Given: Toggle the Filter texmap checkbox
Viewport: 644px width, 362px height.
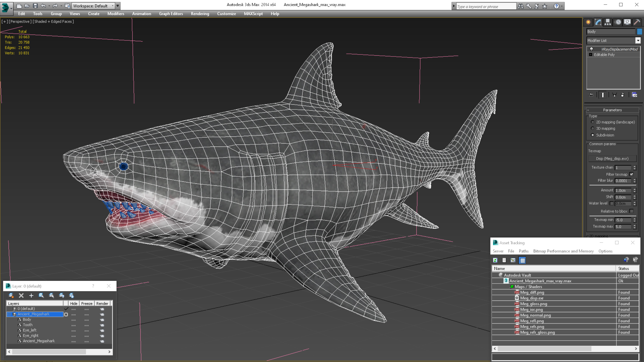Looking at the screenshot, I should click(631, 174).
